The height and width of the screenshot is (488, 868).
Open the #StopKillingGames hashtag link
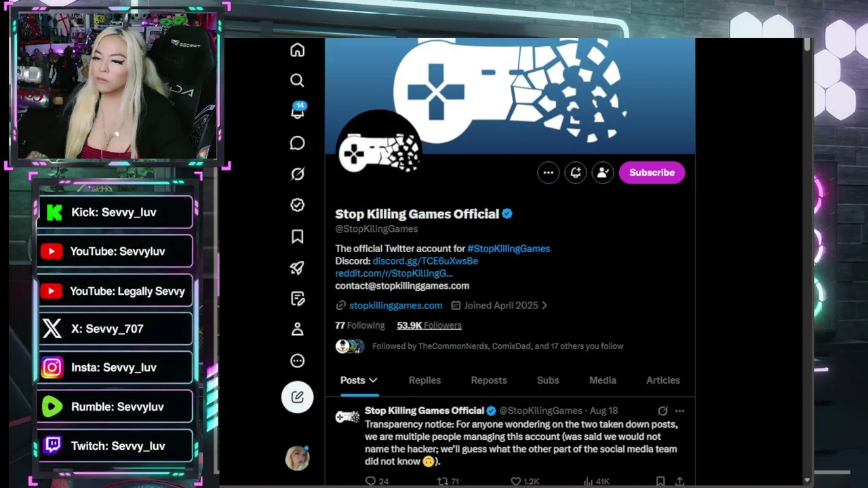(509, 249)
